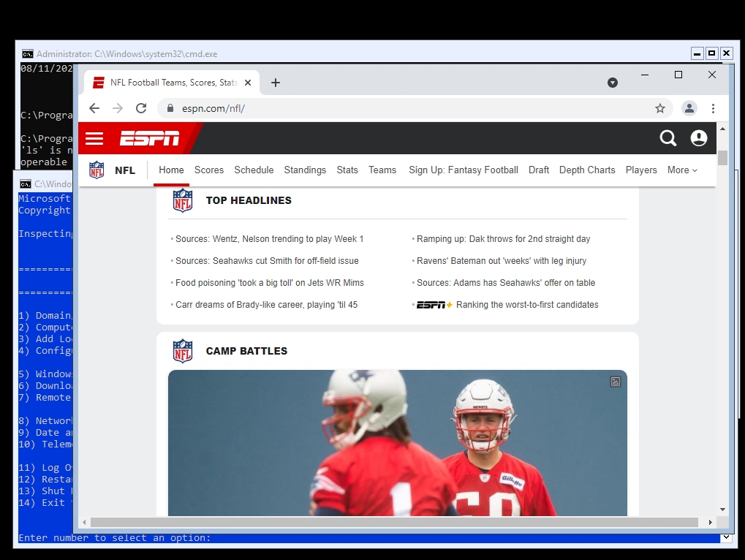Open the Players tab
The width and height of the screenshot is (745, 560).
point(641,170)
